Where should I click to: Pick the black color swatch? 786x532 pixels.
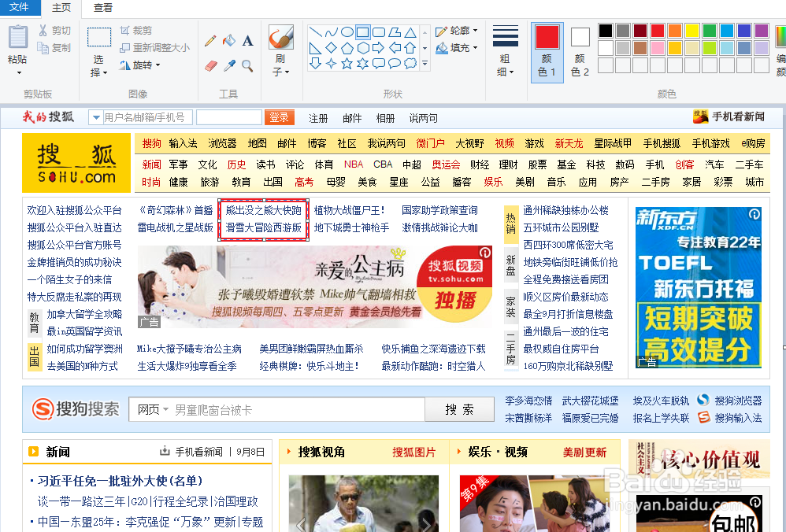point(606,31)
